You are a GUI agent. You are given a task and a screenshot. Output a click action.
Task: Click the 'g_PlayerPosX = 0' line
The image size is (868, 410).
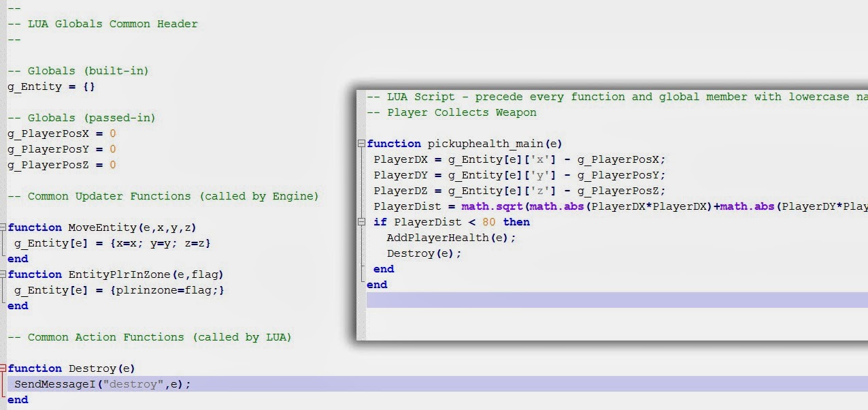pos(62,133)
